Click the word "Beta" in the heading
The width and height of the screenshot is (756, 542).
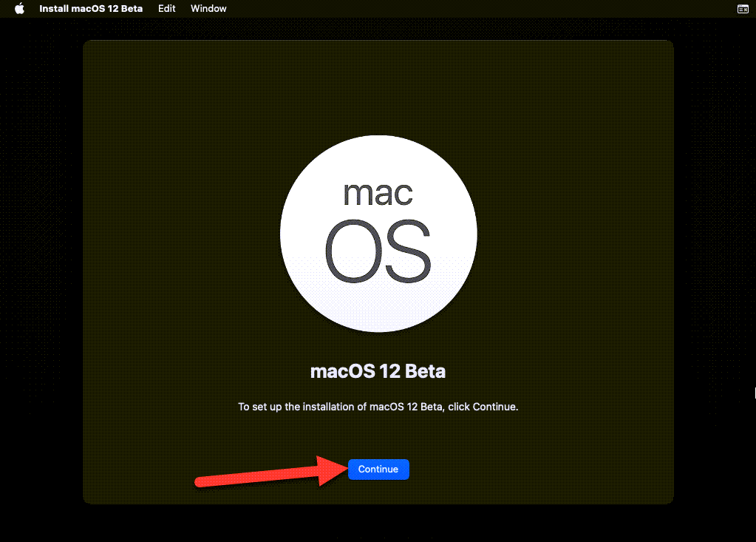pyautogui.click(x=426, y=371)
